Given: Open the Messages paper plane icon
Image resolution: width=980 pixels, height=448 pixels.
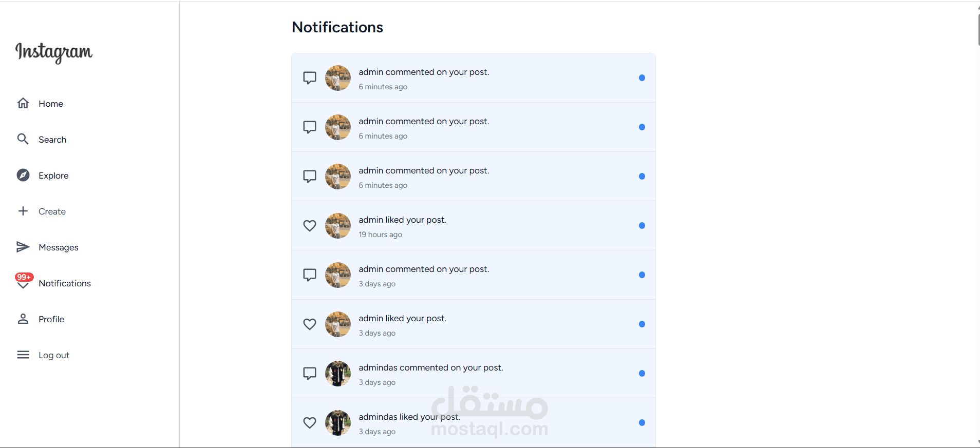Looking at the screenshot, I should click(23, 247).
